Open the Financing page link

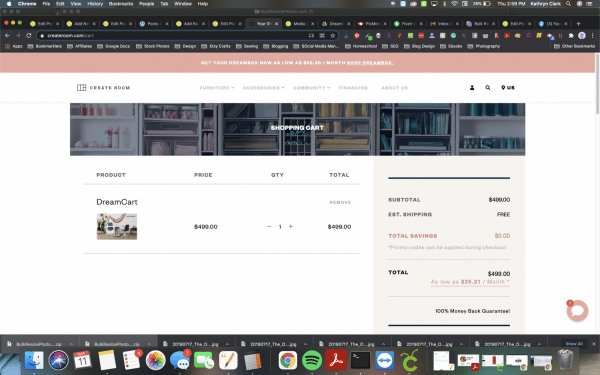353,88
